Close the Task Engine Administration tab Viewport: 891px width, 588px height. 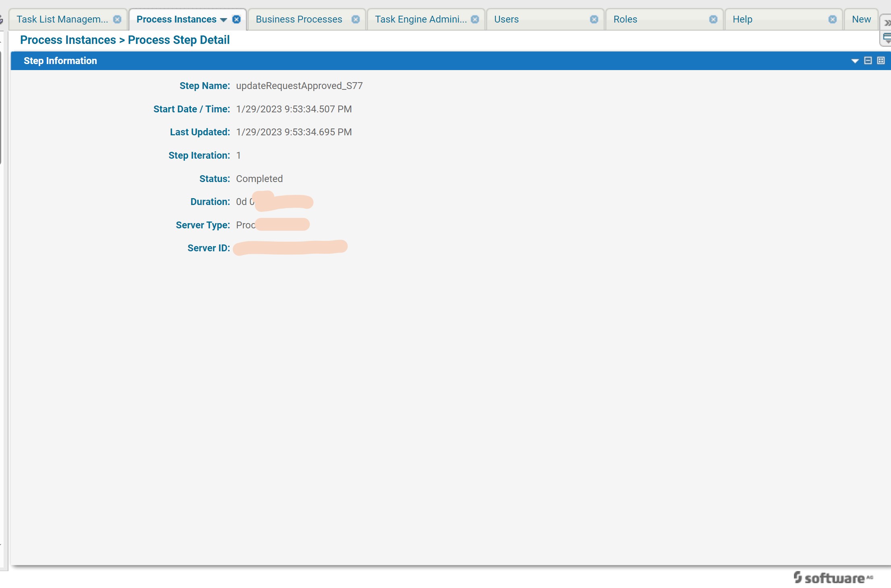[x=475, y=19]
